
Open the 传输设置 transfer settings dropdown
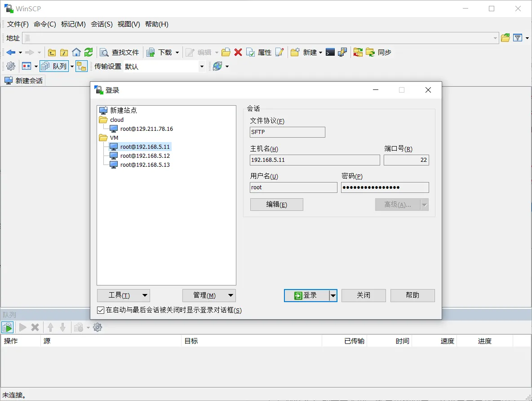(201, 66)
